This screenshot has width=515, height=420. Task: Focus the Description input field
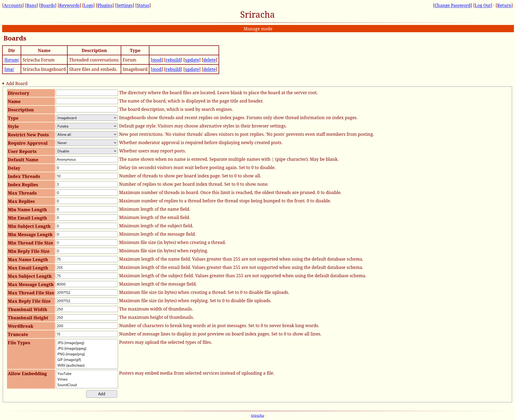click(87, 109)
